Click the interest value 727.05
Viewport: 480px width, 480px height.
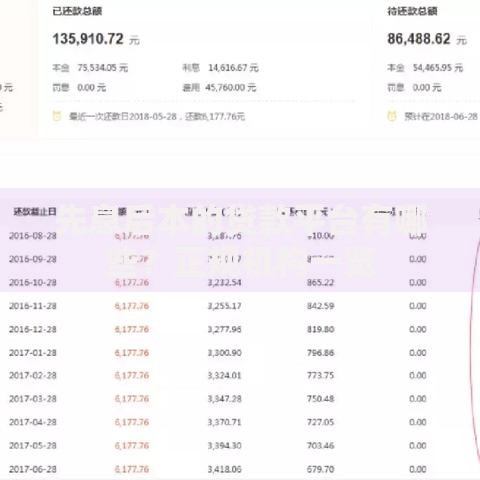(320, 422)
